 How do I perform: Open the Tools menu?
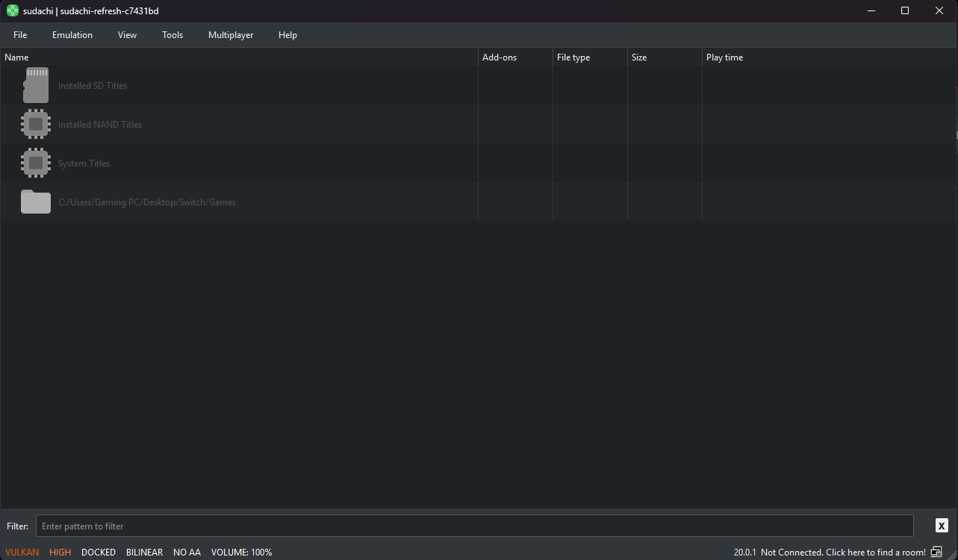click(172, 35)
